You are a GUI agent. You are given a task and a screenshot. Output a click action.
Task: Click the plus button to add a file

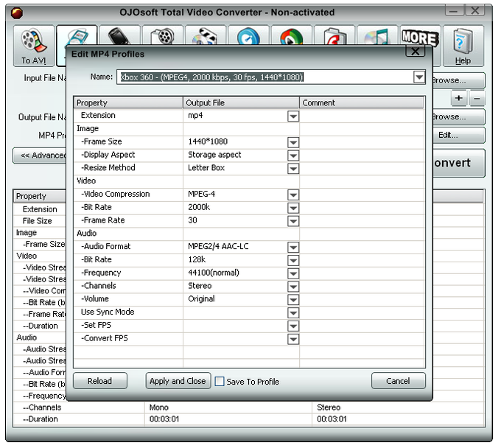tap(459, 98)
